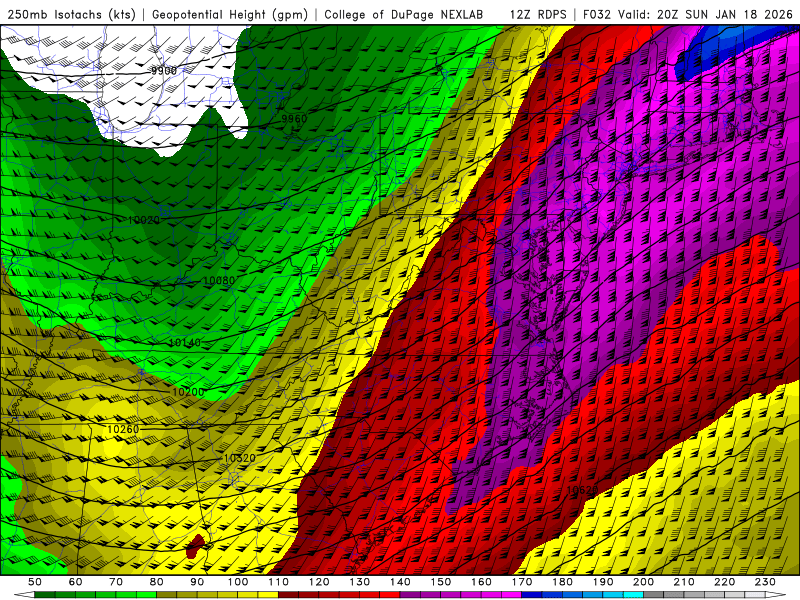Click the small dark red wind maximum near the bottom

pos(196,546)
